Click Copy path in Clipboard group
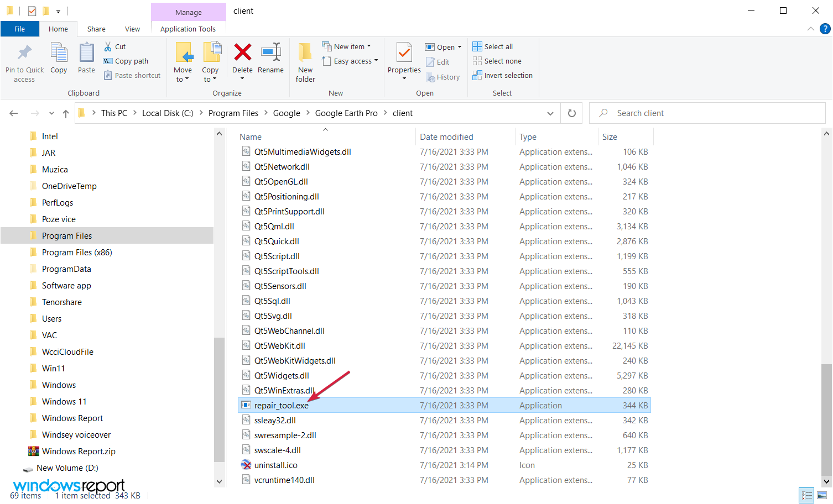Screen dimensions: 833x504 coord(126,61)
